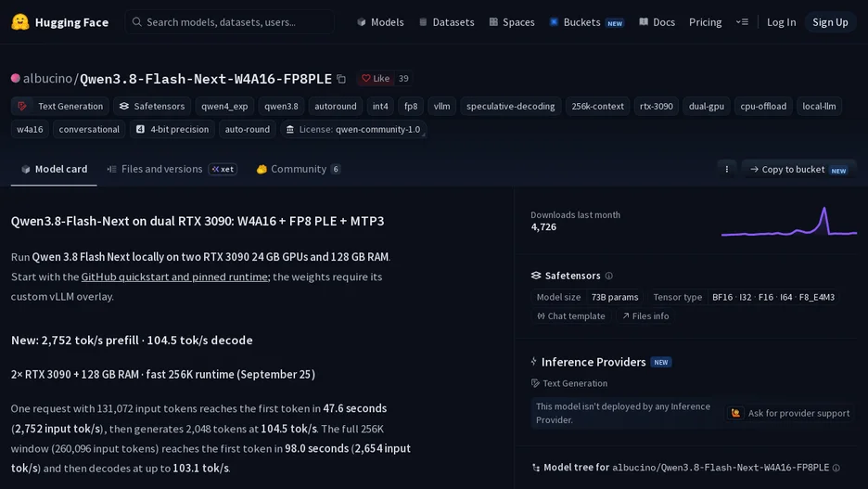Click the Tensor type badge
The height and width of the screenshot is (489, 868).
(744, 297)
